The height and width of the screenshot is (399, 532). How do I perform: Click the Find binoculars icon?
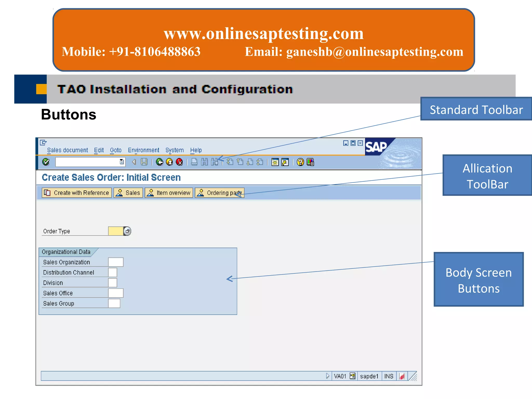coord(204,162)
